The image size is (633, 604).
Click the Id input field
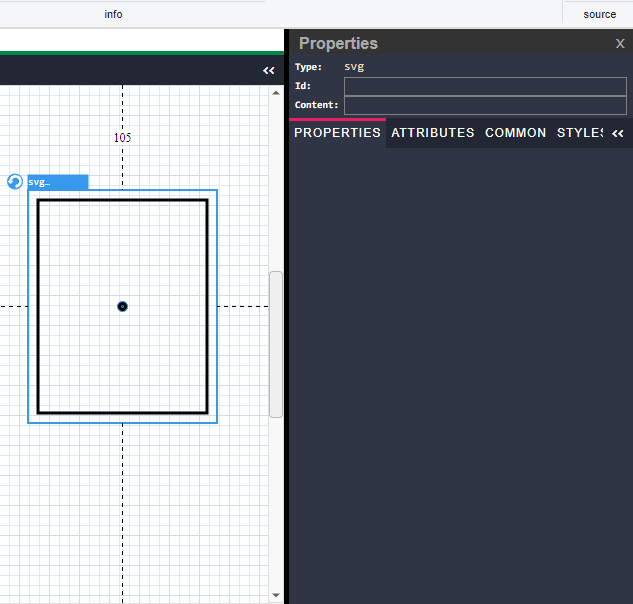[485, 86]
